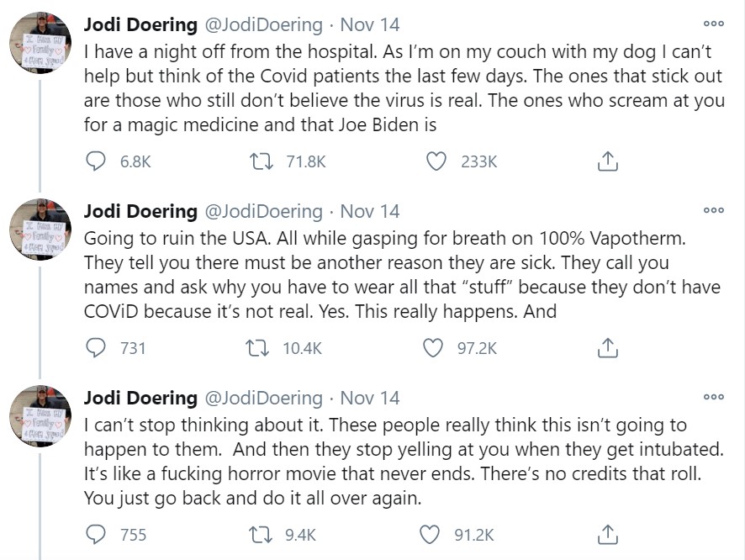Click the profile picture on the first tweet
This screenshot has height=560, width=745.
[40, 42]
